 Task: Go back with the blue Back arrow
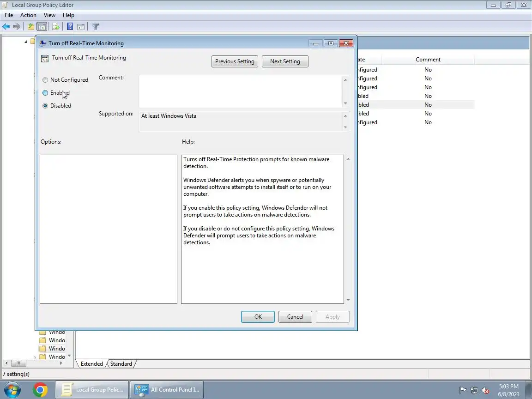point(6,26)
